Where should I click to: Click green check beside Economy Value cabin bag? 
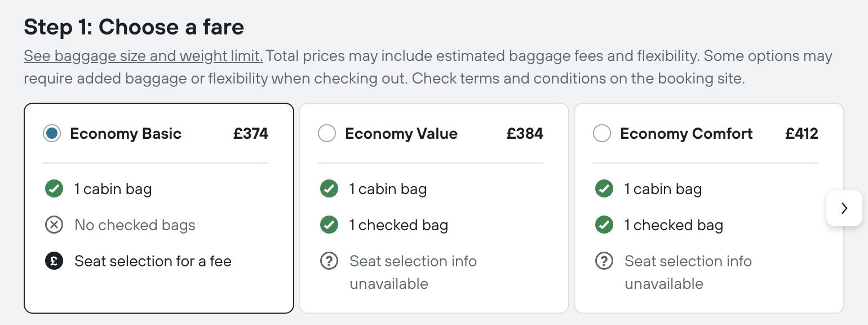329,188
